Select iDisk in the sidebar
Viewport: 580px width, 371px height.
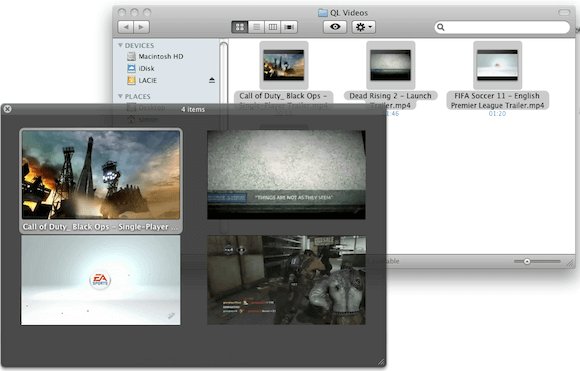click(x=146, y=68)
